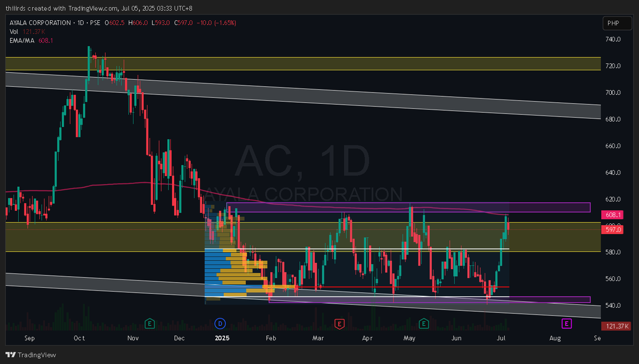Click the Jul date axis label
Image resolution: width=639 pixels, height=364 pixels.
point(500,338)
